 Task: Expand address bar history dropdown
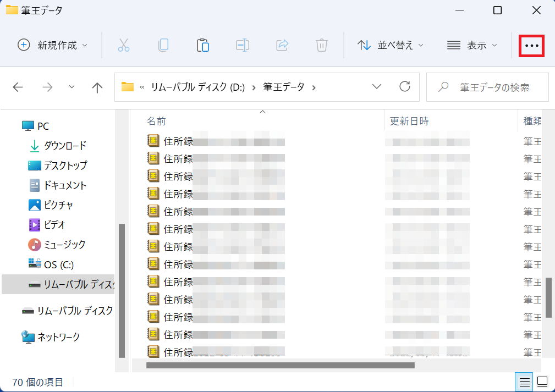coord(377,87)
